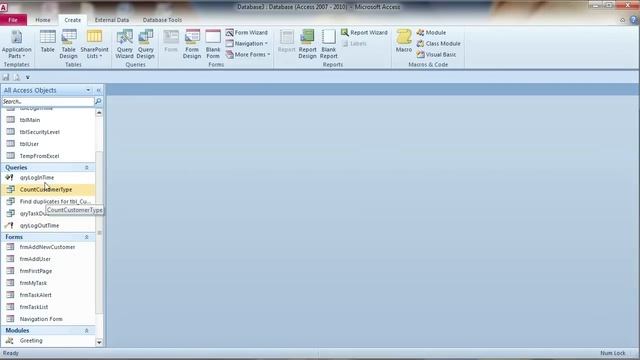640x360 pixels.
Task: Open Microsoft Access Help icon
Action: (634, 20)
